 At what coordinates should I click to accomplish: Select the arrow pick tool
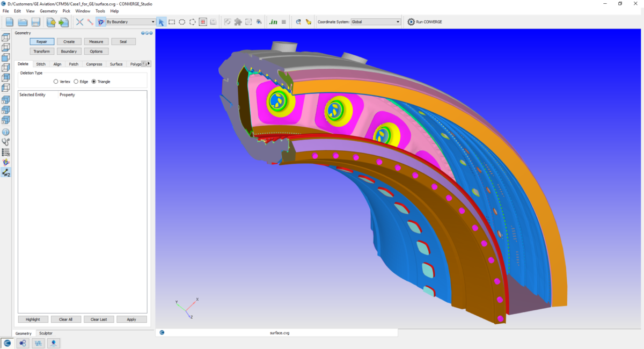(161, 21)
